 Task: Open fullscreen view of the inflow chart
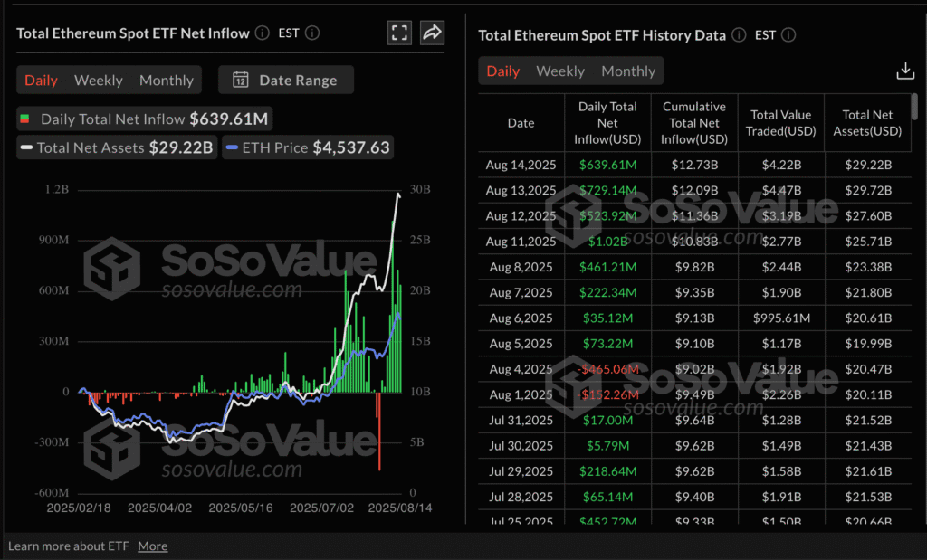pos(399,33)
